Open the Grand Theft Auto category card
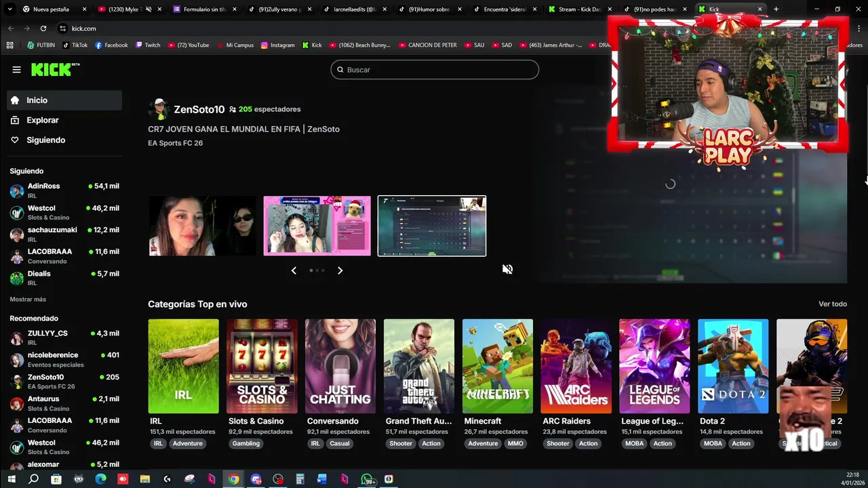Viewport: 868px width, 488px height. (x=419, y=366)
